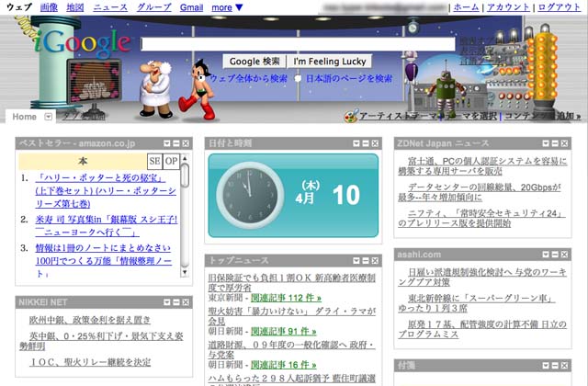Switch to the 本 tab in amazon gadget
588x386 pixels.
tap(83, 162)
